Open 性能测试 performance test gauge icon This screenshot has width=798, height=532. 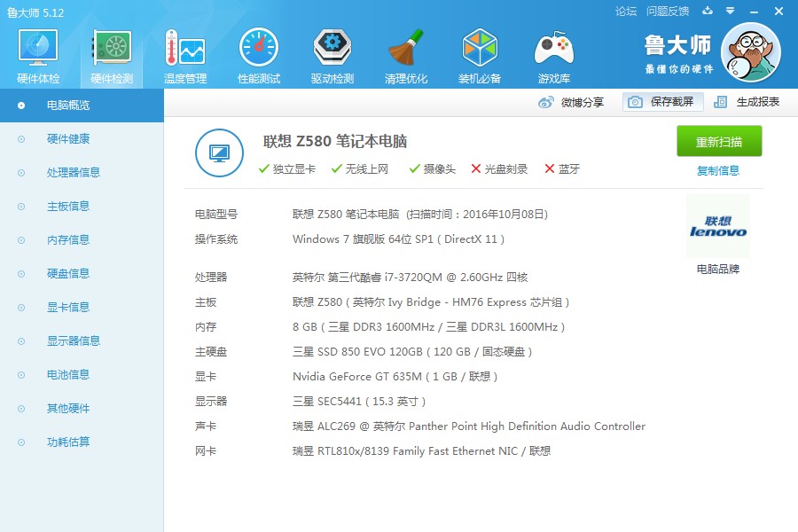(x=259, y=47)
